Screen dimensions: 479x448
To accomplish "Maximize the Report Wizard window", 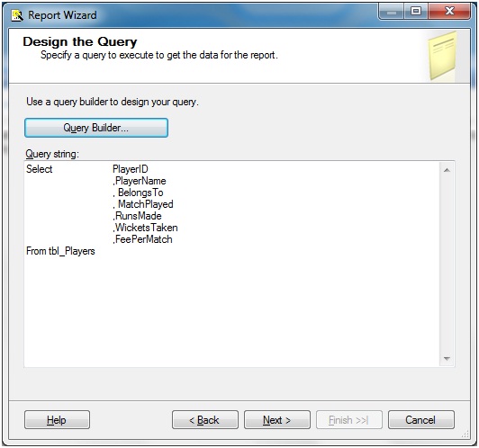I will tap(416, 12).
